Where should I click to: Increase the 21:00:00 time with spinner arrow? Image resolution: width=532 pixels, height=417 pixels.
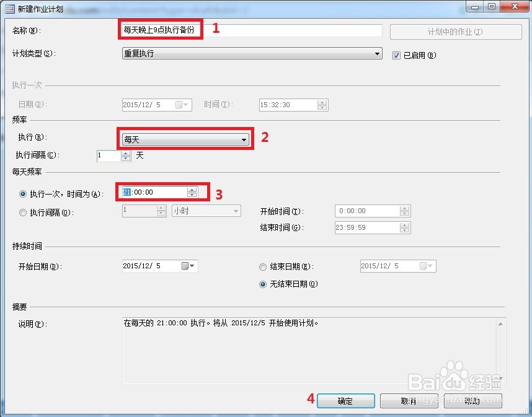(x=192, y=190)
